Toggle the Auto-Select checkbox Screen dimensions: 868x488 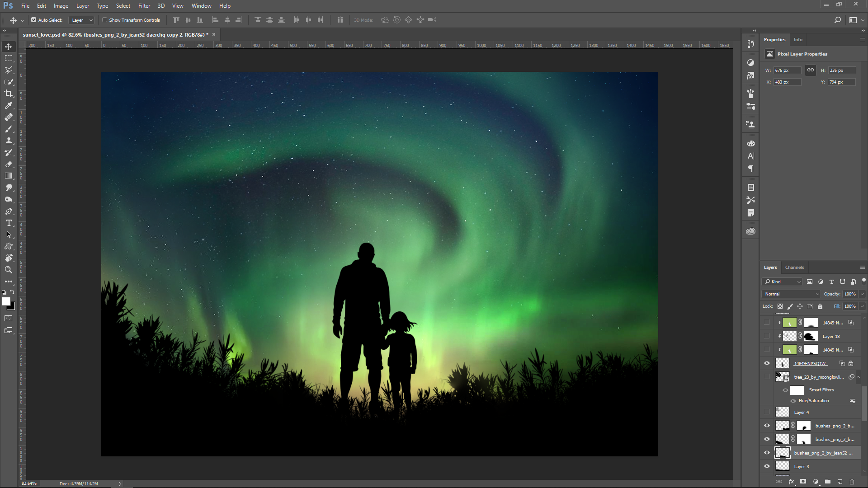pyautogui.click(x=33, y=20)
